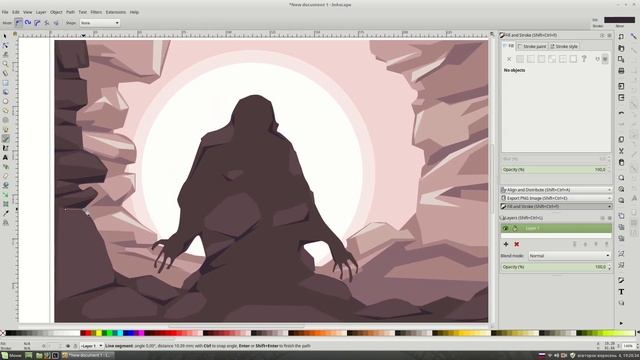This screenshot has width=640, height=360.
Task: Open Text and Font dialog icon
Action: point(621,292)
